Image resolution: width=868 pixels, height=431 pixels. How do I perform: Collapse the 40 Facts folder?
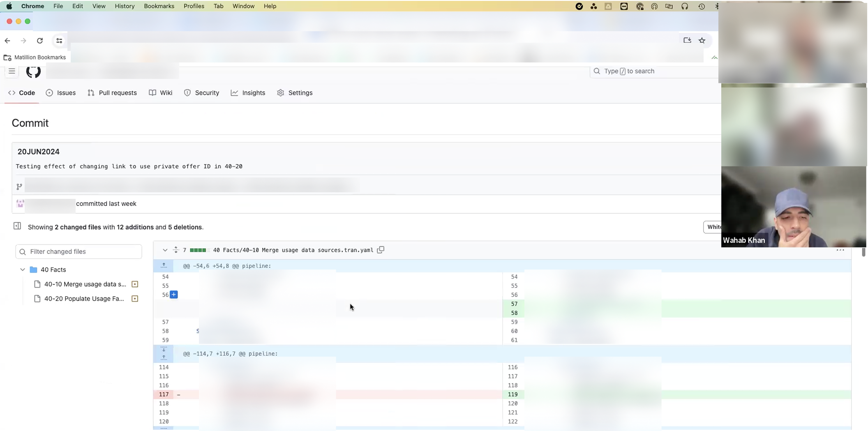point(23,270)
